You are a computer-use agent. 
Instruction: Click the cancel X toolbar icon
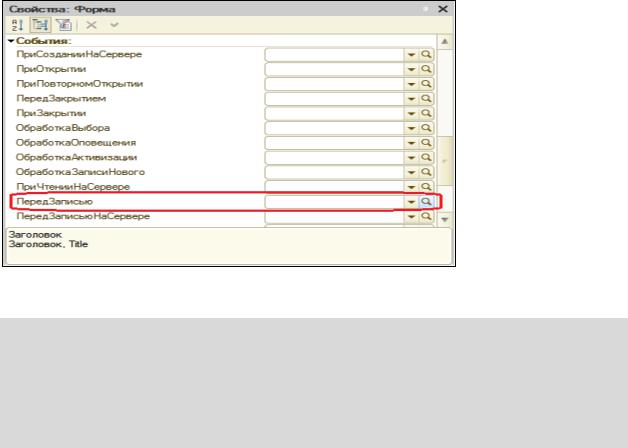click(x=92, y=25)
